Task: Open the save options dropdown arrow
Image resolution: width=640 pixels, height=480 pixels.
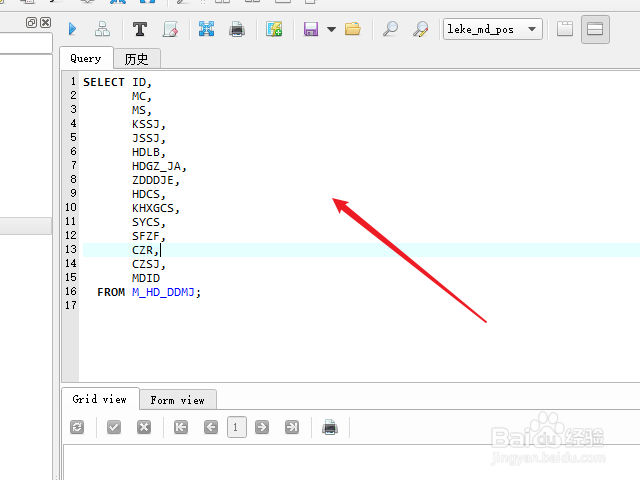Action: (331, 29)
